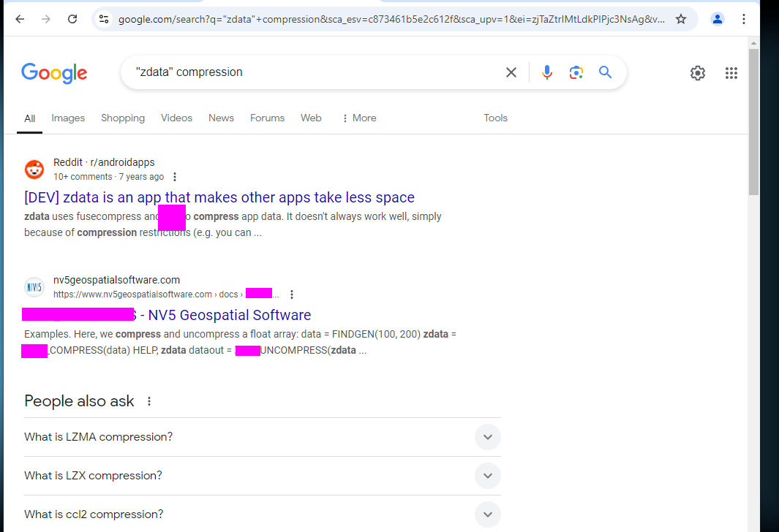The image size is (779, 532).
Task: Switch to the Forums tab
Action: (267, 118)
